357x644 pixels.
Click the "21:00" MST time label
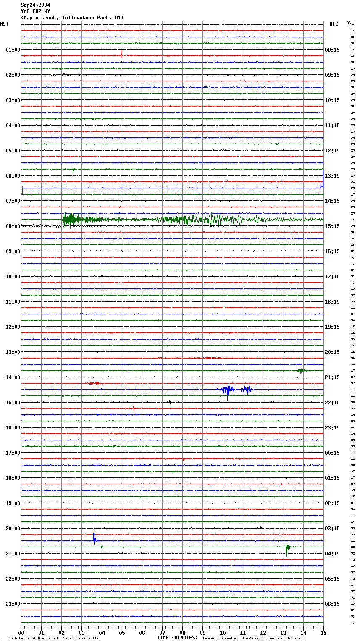pos(13,554)
